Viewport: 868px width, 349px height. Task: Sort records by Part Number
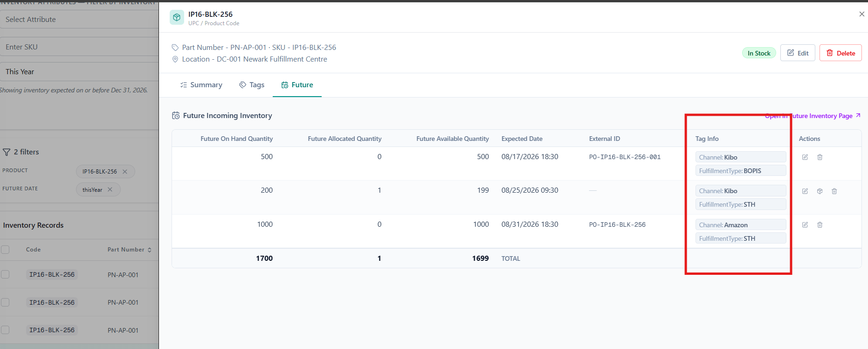pyautogui.click(x=130, y=250)
